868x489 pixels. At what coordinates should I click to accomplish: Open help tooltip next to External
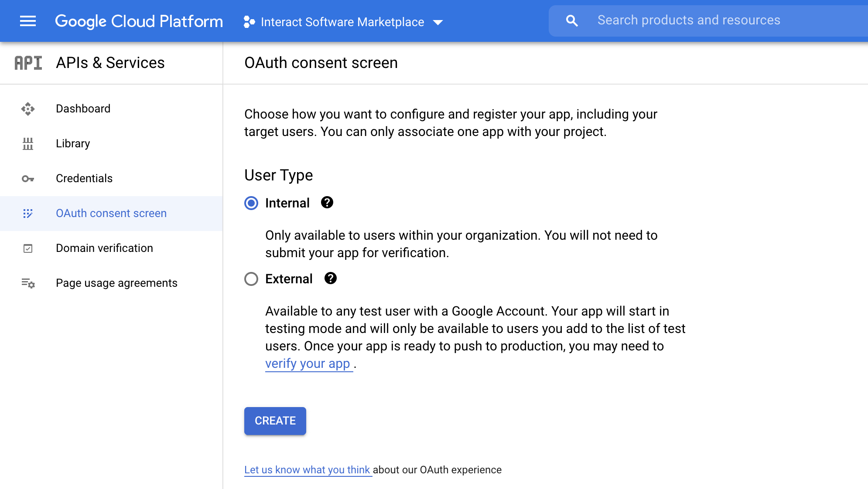[331, 278]
